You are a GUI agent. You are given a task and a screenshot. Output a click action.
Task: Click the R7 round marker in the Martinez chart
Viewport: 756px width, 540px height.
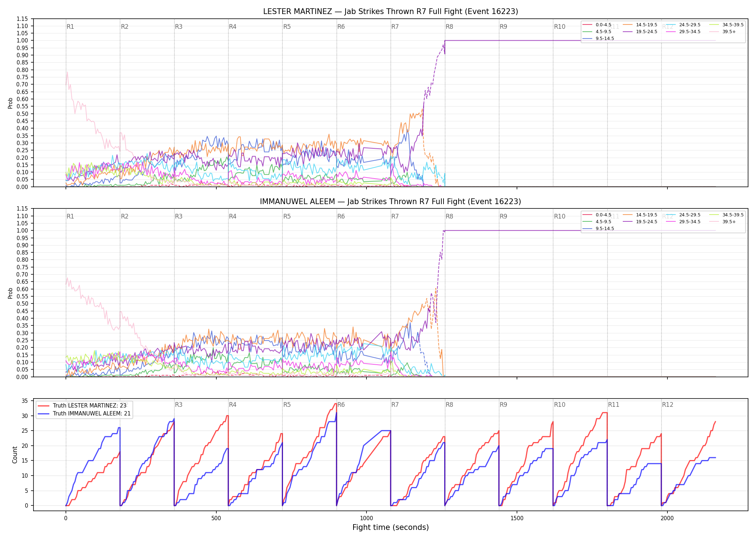395,27
